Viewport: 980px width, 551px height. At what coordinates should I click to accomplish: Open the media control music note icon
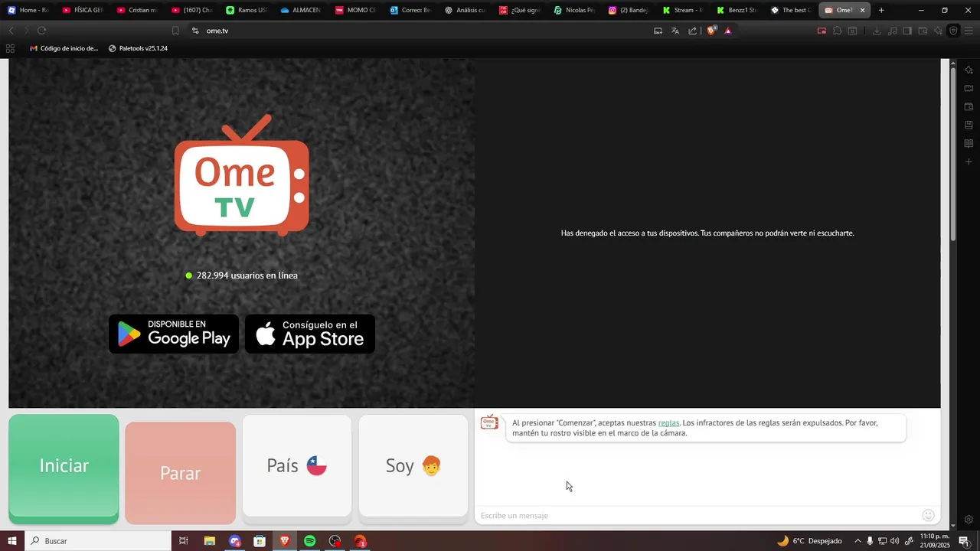892,31
